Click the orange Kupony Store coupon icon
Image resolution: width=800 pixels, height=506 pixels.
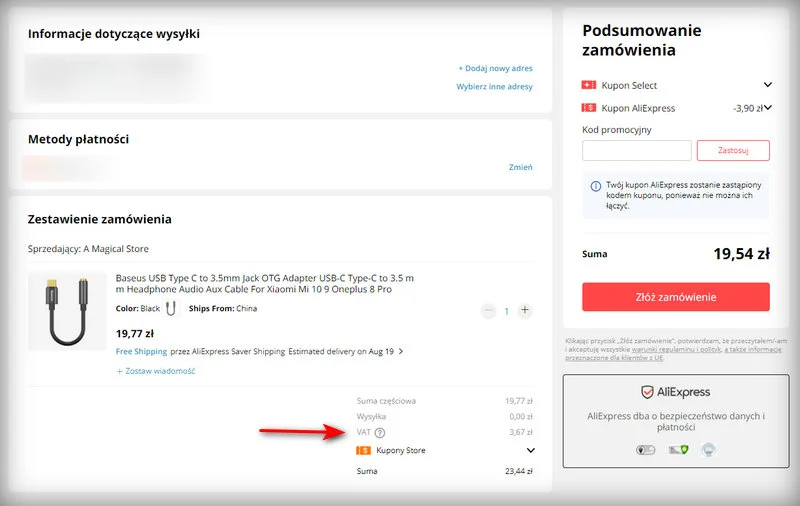(x=364, y=451)
